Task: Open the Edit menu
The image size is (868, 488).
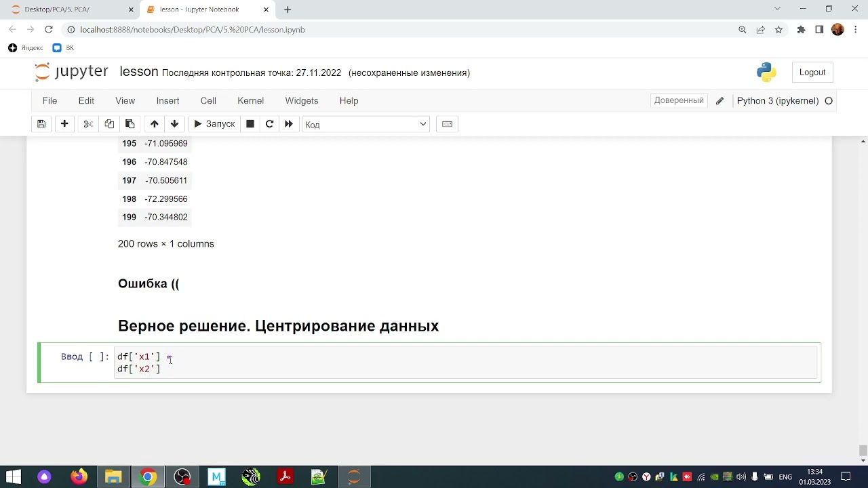Action: pyautogui.click(x=86, y=100)
